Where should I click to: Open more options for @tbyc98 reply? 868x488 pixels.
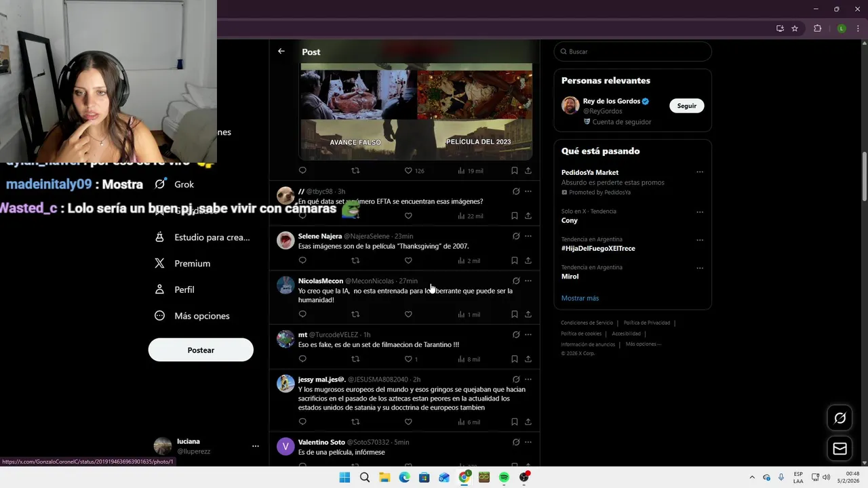click(528, 191)
